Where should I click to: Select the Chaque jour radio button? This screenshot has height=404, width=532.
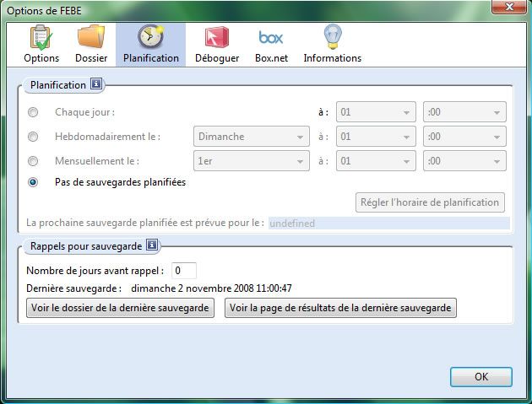click(x=33, y=112)
